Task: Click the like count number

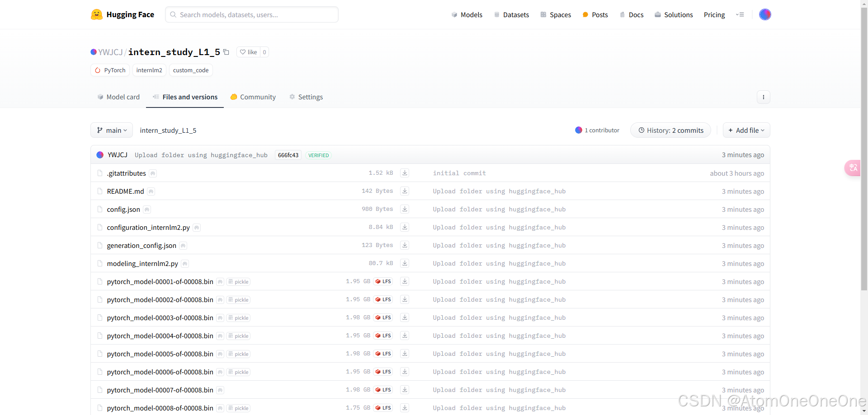Action: pyautogui.click(x=264, y=52)
